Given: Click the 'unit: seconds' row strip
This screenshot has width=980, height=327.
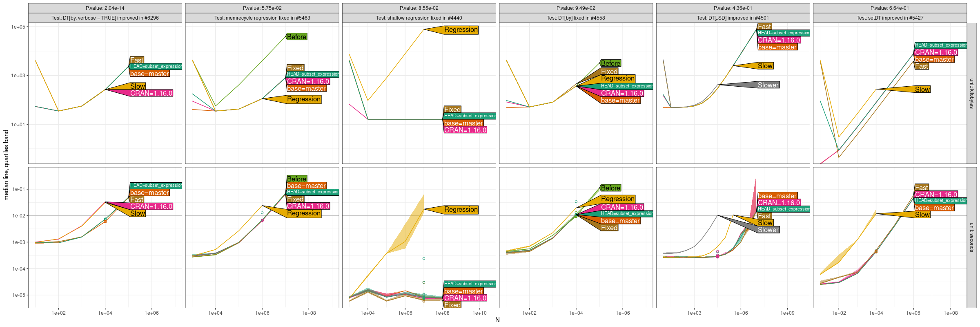Looking at the screenshot, I should click(x=972, y=237).
